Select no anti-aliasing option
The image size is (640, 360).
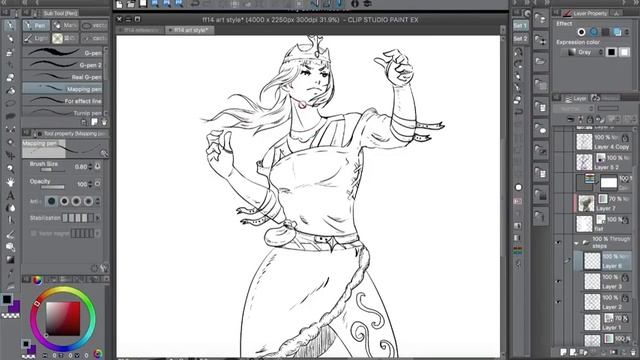pyautogui.click(x=51, y=201)
